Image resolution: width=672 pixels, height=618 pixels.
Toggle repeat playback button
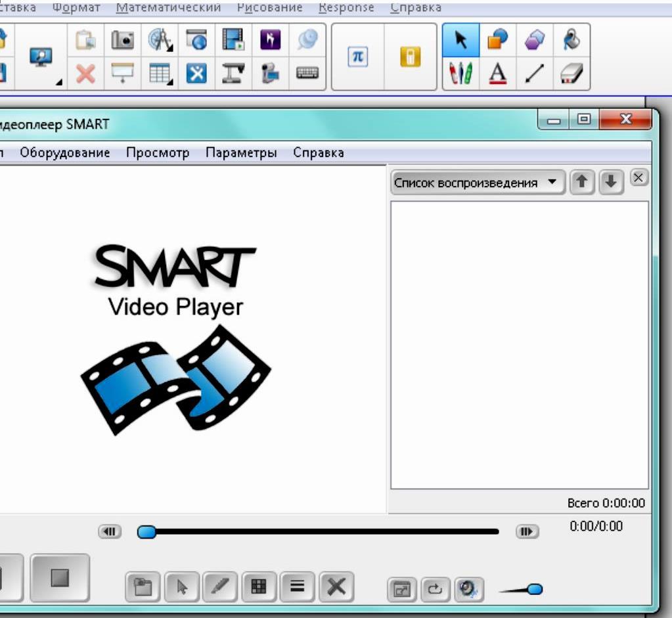(x=435, y=590)
